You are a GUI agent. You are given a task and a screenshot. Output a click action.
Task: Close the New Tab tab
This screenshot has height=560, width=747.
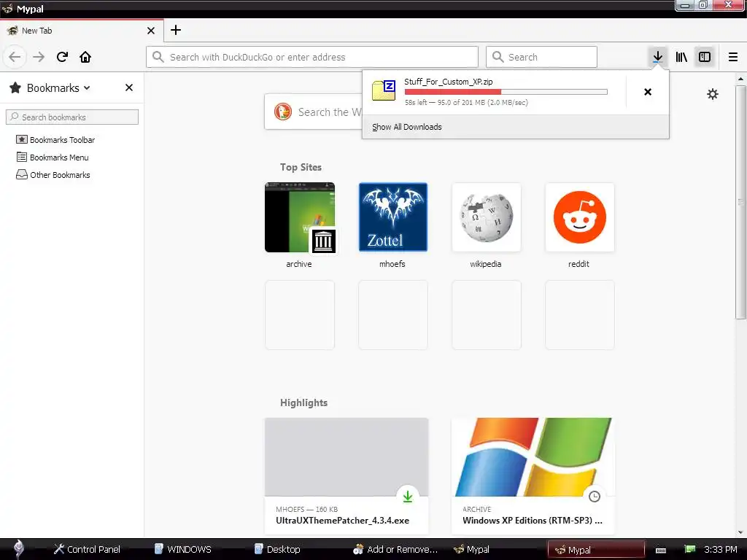point(151,31)
